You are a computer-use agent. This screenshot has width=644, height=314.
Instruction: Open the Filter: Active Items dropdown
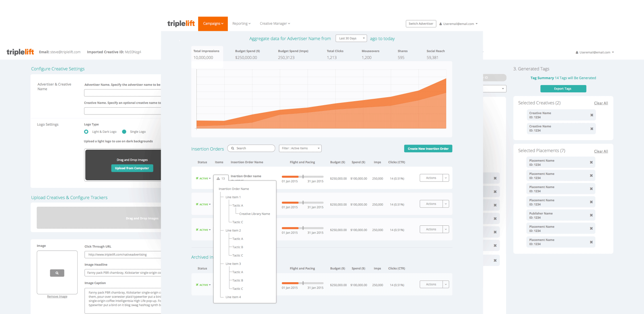(300, 148)
